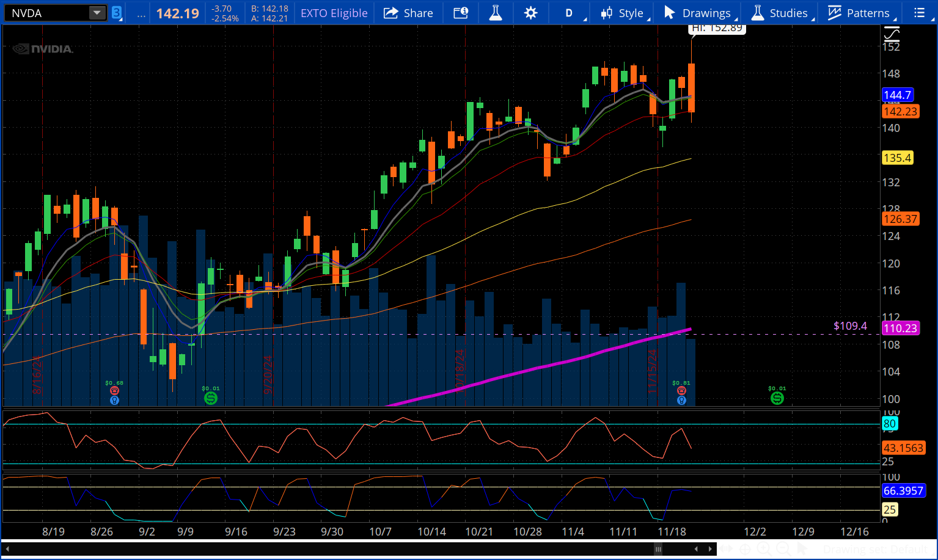Click the Share button
938x560 pixels.
408,13
